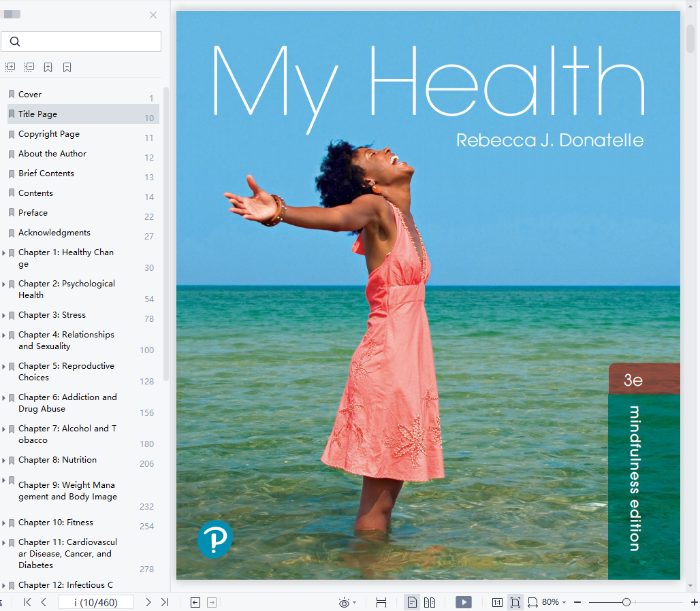
Task: Select the Title Page bookmark
Action: pyautogui.click(x=83, y=114)
